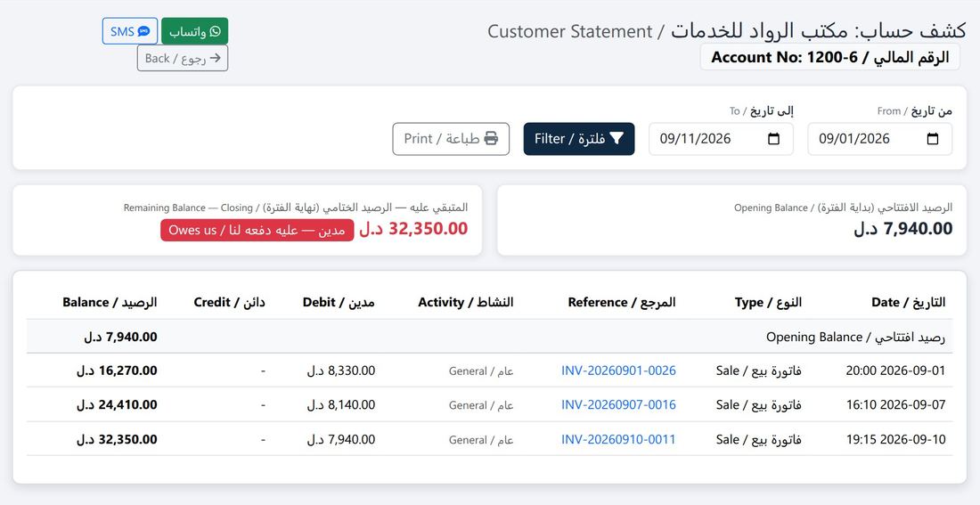Viewport: 980px width, 505px height.
Task: Click the printer icon in Print button
Action: click(491, 139)
